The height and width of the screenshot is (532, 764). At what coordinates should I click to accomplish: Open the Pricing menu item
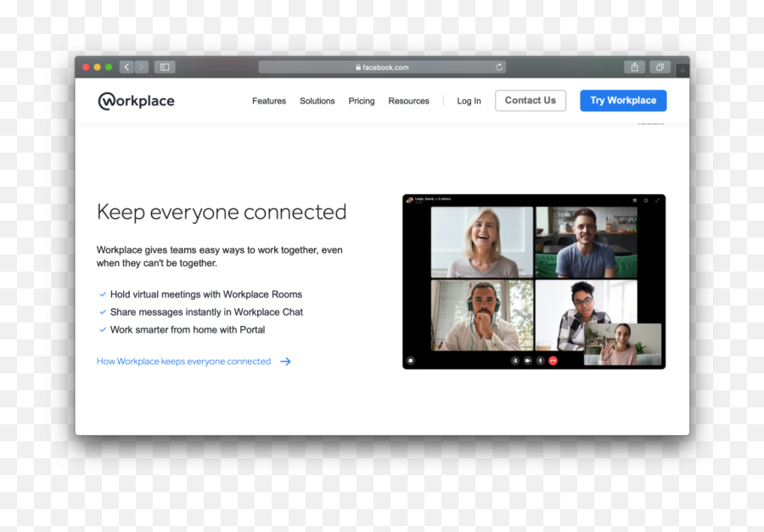pyautogui.click(x=362, y=101)
